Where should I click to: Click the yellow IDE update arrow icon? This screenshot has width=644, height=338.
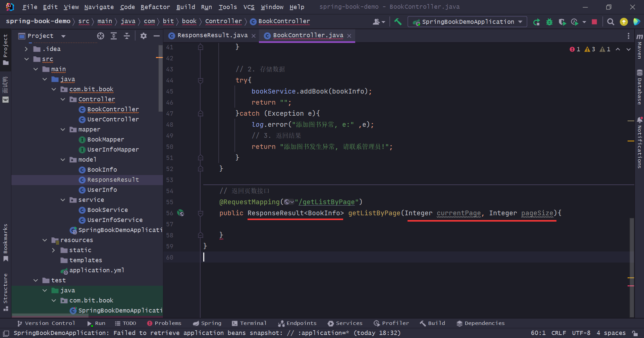coord(624,22)
